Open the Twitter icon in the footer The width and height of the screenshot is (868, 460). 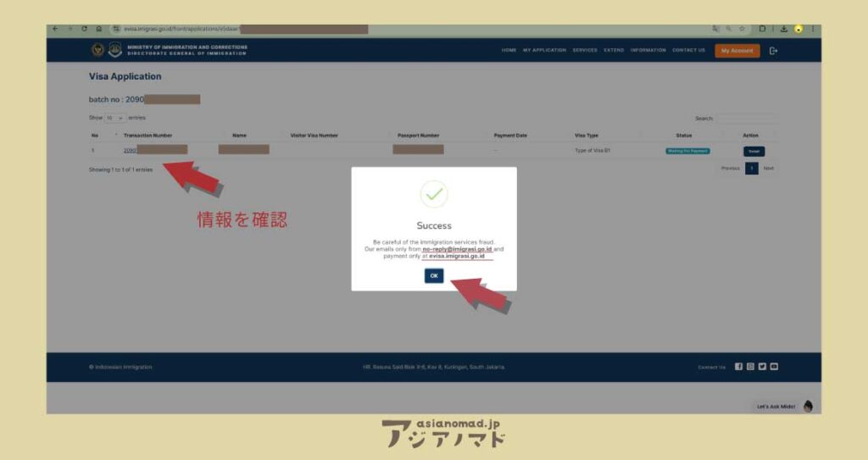tap(762, 367)
